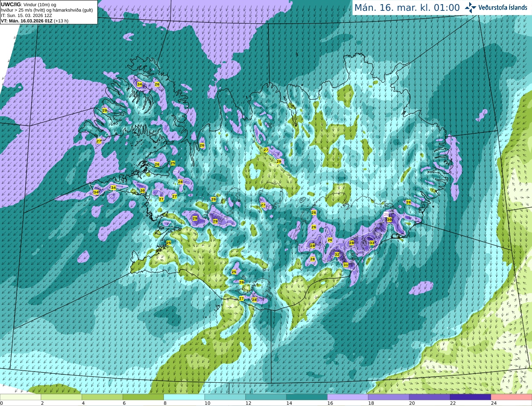The image size is (532, 406).
Task: Pick the 8–10 m/s pale cyan swatch
Action: tap(184, 397)
